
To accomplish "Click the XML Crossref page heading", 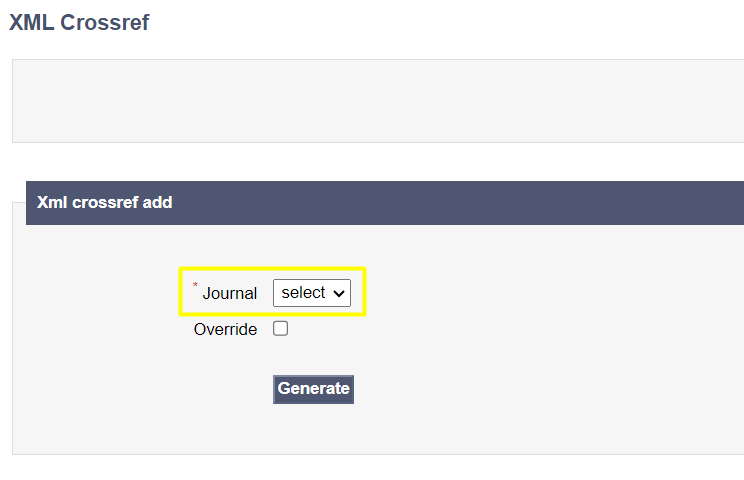I will coord(79,22).
